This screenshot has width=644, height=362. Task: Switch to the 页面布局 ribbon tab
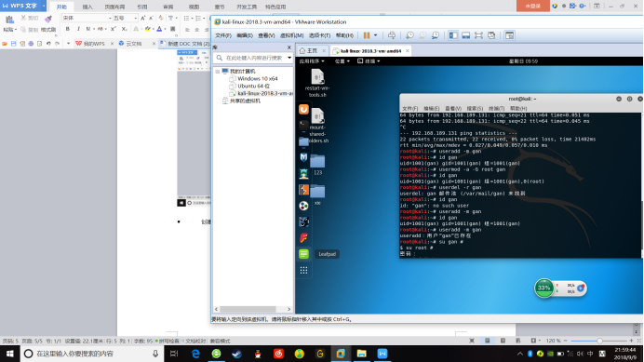tap(114, 7)
